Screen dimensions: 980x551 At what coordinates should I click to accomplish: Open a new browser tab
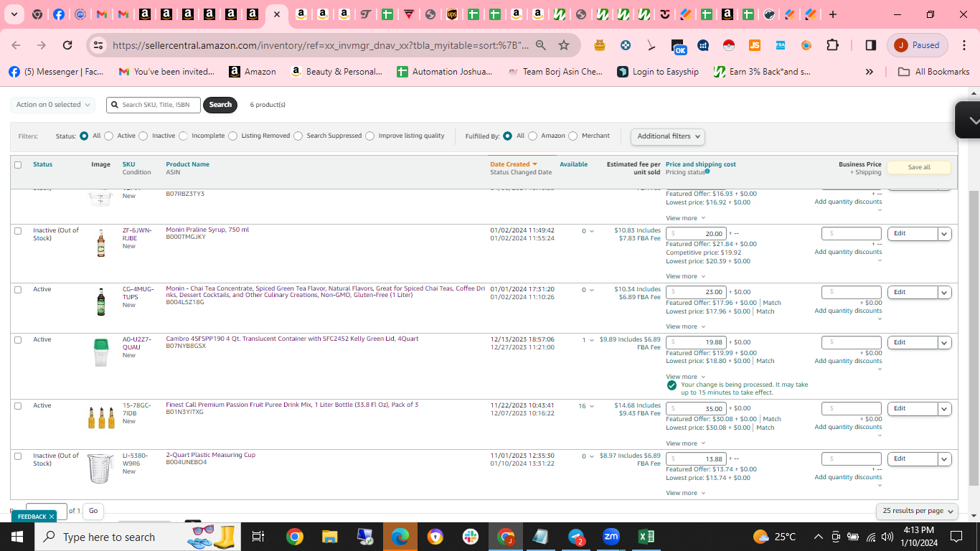tap(832, 14)
